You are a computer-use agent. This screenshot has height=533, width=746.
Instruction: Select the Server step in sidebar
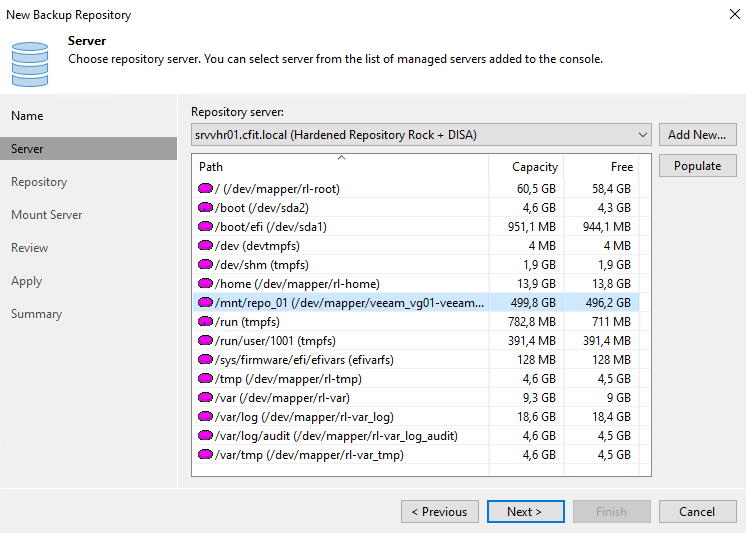[27, 149]
